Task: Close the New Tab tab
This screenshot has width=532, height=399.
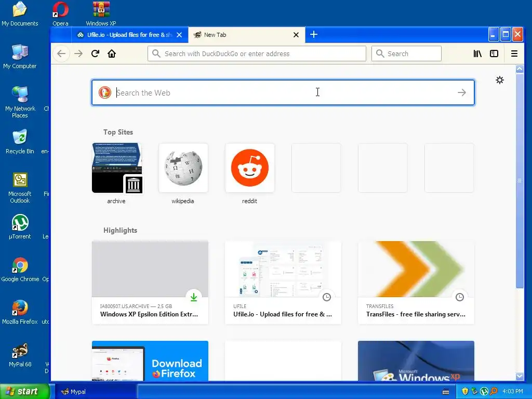Action: click(x=296, y=35)
